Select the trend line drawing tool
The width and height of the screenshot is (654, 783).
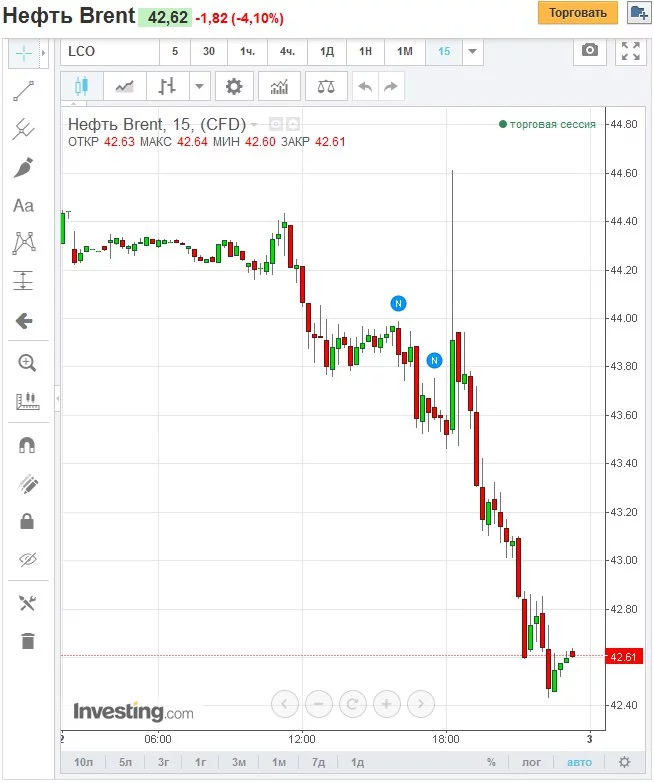tap(23, 92)
